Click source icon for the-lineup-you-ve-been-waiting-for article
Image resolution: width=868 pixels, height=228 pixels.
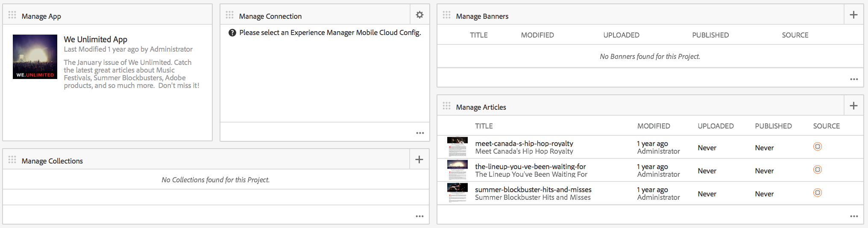(817, 170)
